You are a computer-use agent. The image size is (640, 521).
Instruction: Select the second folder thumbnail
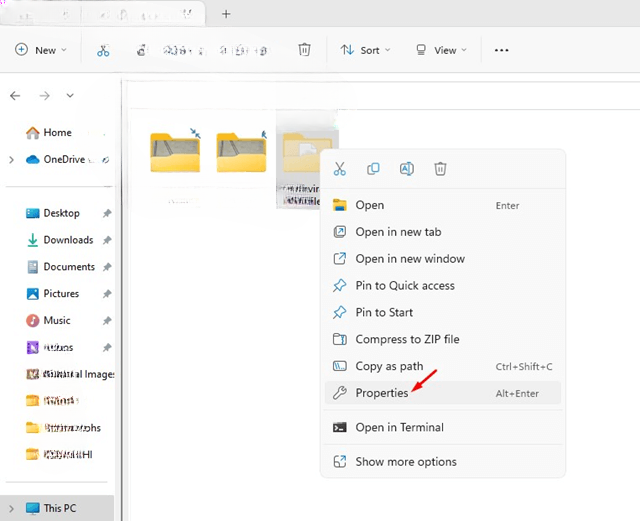241,152
